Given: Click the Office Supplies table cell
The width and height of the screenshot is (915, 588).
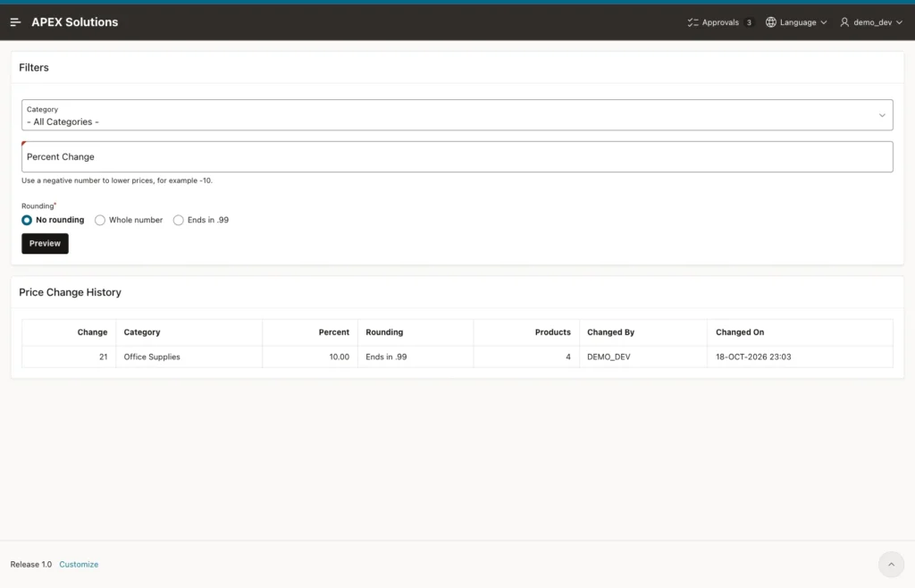Looking at the screenshot, I should 152,357.
